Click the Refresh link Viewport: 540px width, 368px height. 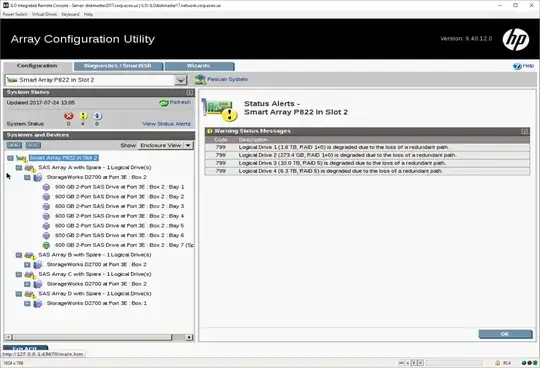(180, 102)
